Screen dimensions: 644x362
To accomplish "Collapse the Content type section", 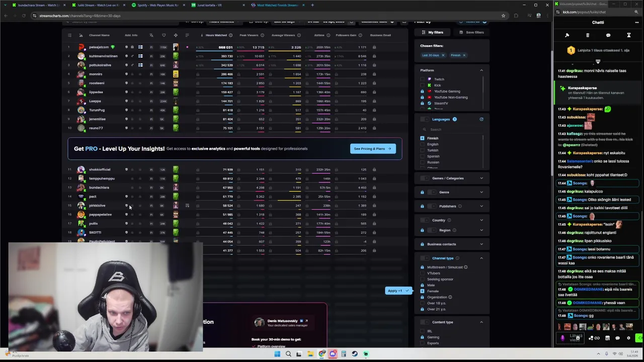I will (x=481, y=322).
